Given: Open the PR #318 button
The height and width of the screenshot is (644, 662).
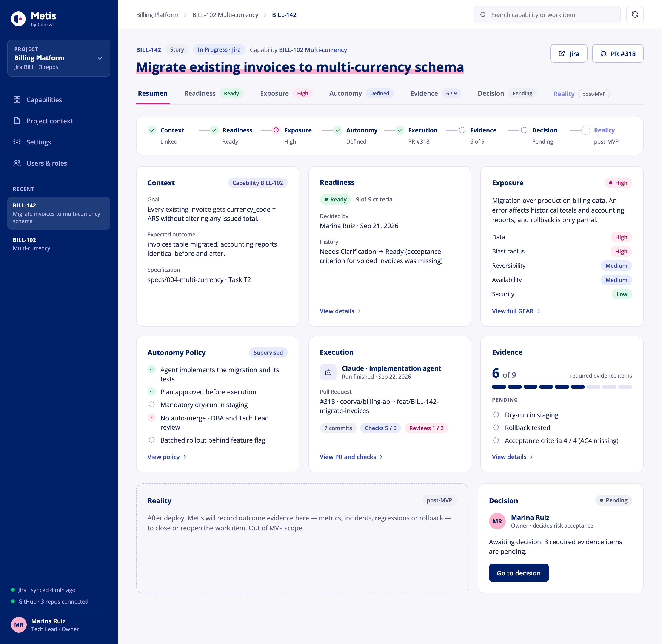Looking at the screenshot, I should tap(618, 53).
